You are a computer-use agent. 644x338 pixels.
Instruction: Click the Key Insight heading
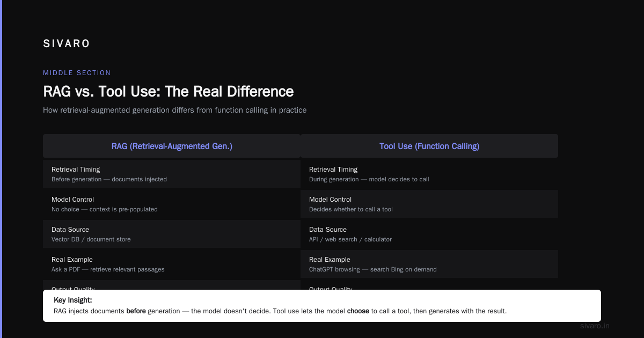pyautogui.click(x=73, y=300)
